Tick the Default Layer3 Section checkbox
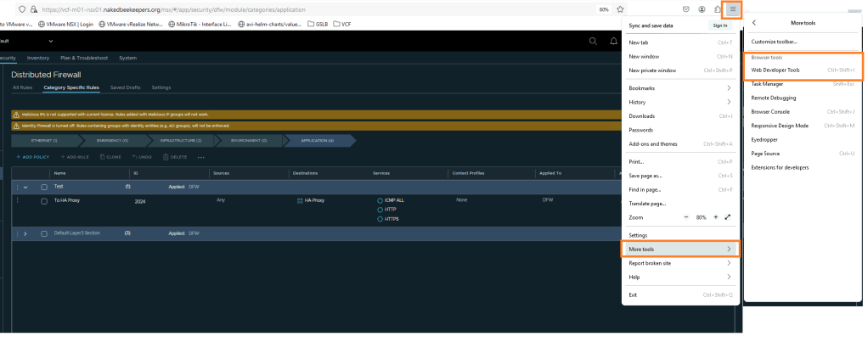Viewport: 868px width, 342px height. (44, 233)
